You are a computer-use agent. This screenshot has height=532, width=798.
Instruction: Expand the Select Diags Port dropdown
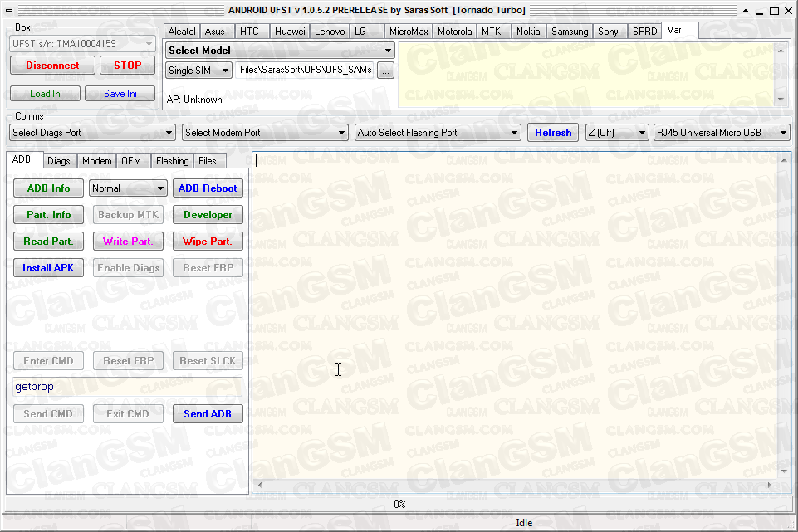[92, 133]
